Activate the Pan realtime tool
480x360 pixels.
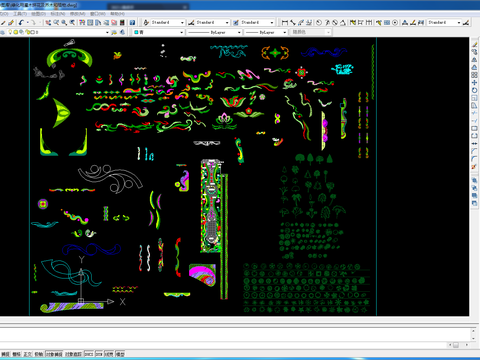click(48, 22)
